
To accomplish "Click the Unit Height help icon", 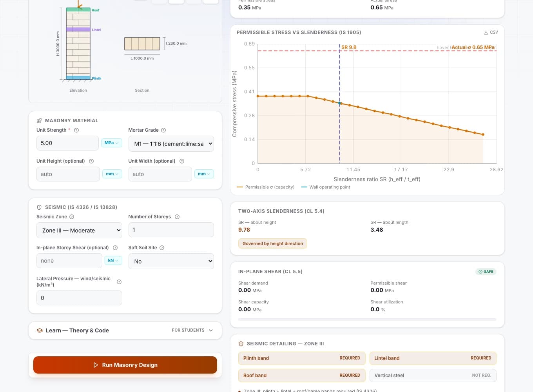I will pos(91,161).
